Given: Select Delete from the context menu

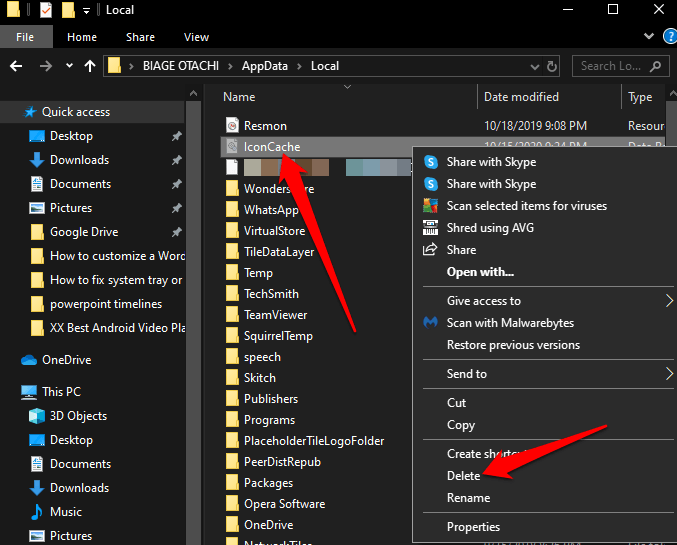Looking at the screenshot, I should click(463, 476).
